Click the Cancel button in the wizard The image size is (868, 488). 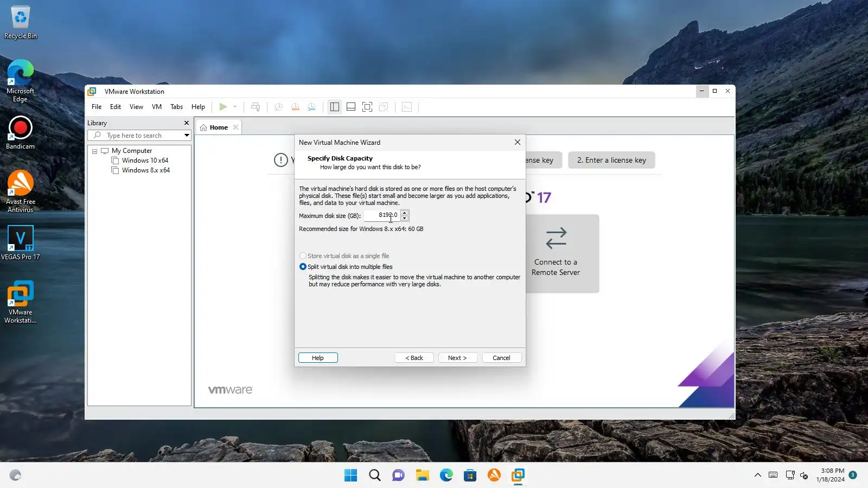[501, 358]
